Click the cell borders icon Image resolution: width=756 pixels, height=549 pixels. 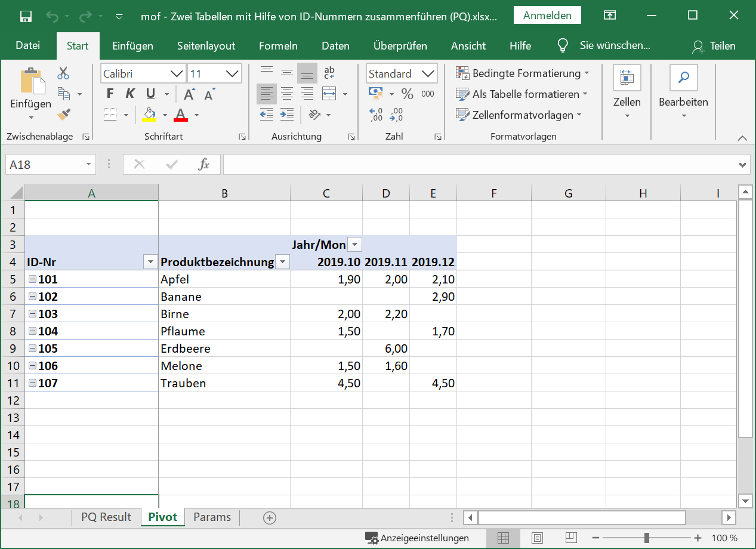(x=110, y=114)
